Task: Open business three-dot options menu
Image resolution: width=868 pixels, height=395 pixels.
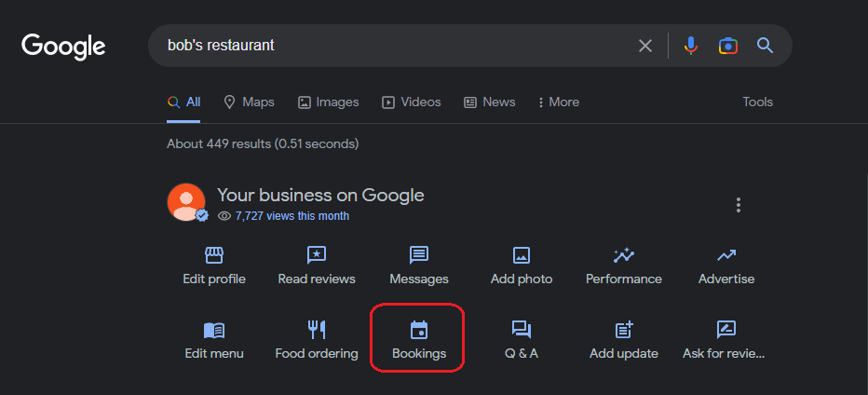Action: pos(738,205)
